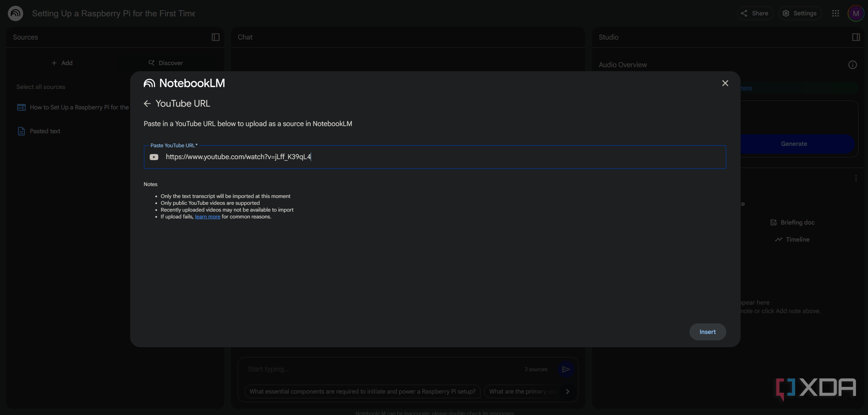
Task: Open the Google apps grid
Action: (x=836, y=13)
